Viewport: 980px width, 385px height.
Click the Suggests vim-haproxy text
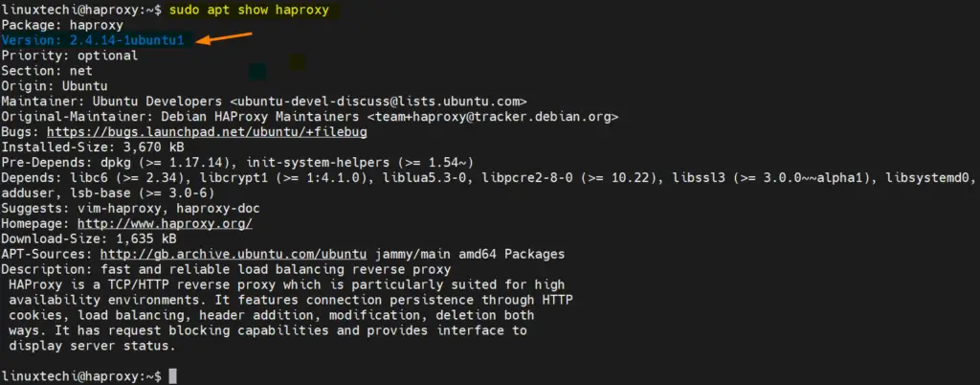click(x=85, y=208)
